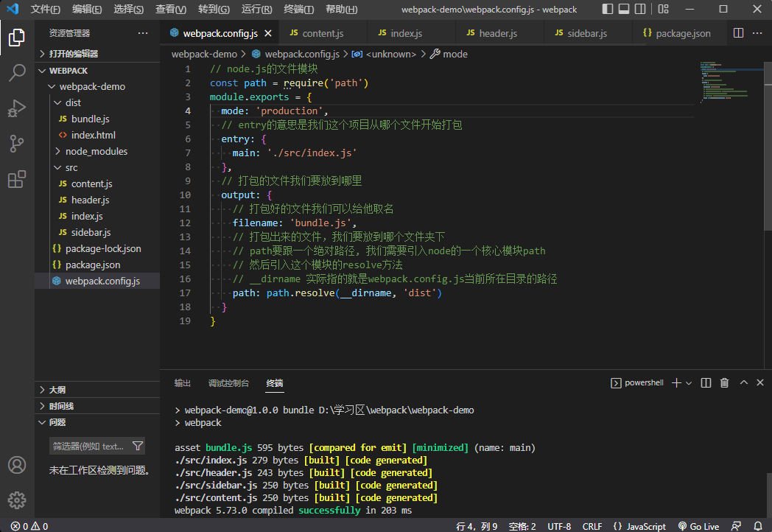The width and height of the screenshot is (772, 532).
Task: Split the terminal panel
Action: (x=706, y=382)
